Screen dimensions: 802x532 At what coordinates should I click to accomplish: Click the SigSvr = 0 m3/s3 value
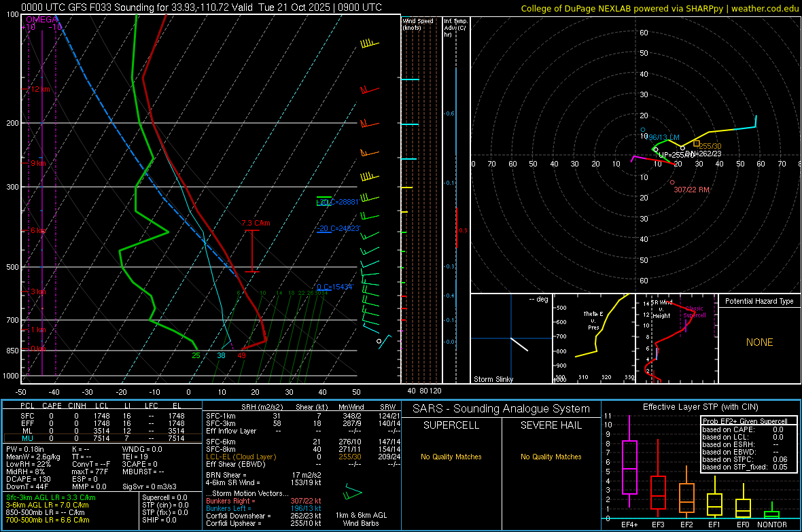click(150, 486)
